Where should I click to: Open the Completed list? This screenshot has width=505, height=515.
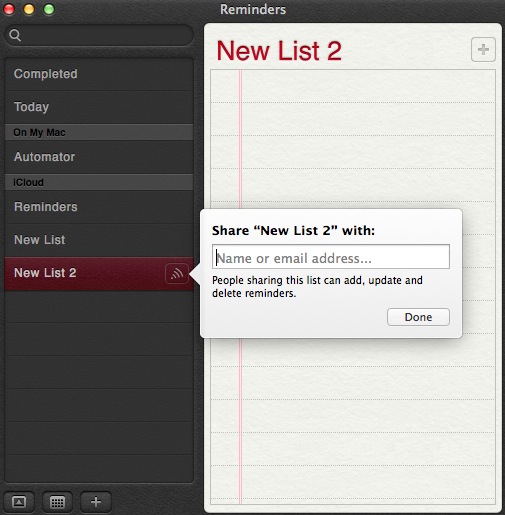[99, 74]
